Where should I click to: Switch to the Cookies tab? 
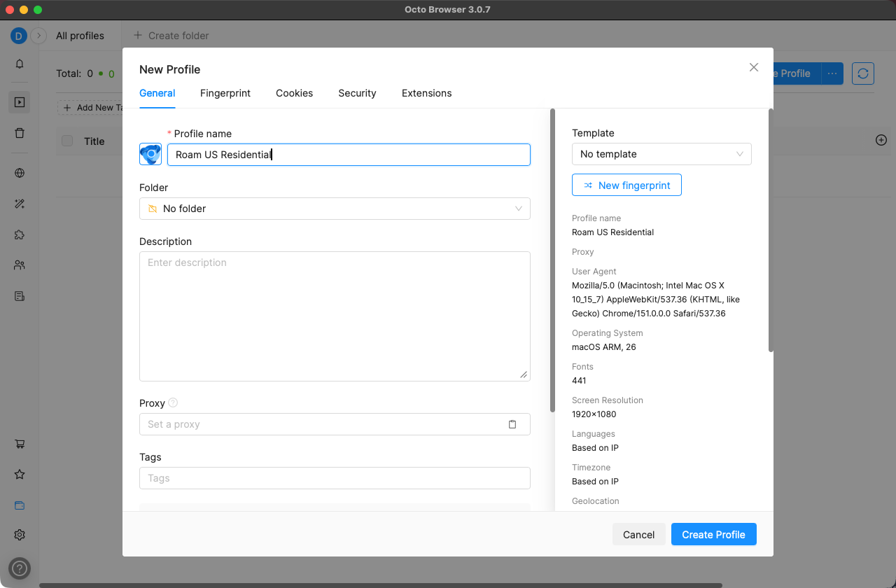294,93
